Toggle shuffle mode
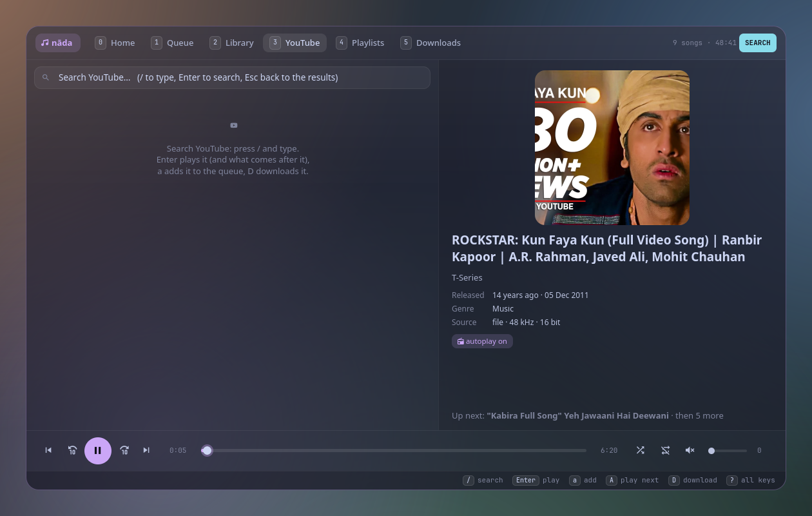812x516 pixels. pyautogui.click(x=640, y=450)
